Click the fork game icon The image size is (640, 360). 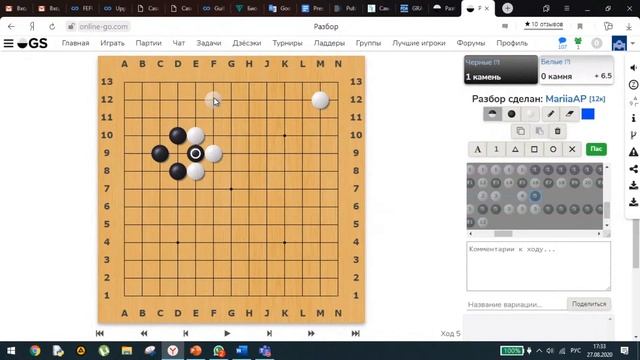coord(633,135)
